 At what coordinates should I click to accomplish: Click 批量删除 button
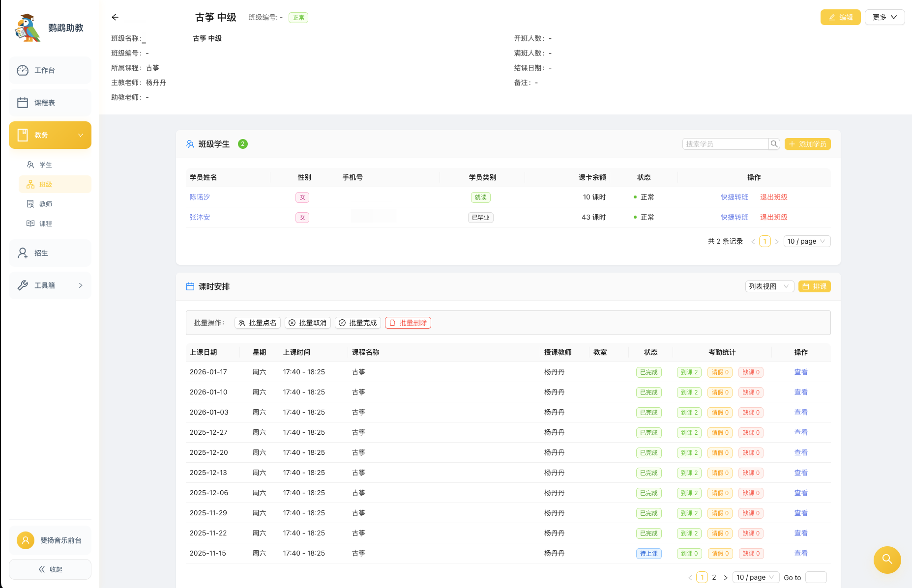point(408,323)
